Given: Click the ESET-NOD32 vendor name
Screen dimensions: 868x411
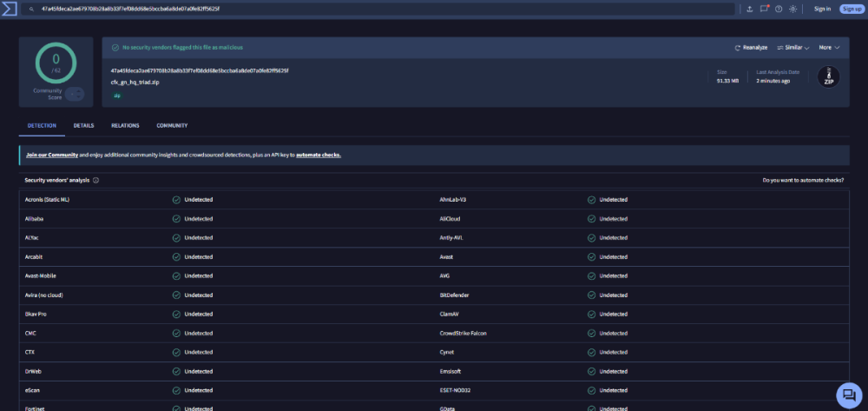Looking at the screenshot, I should 455,390.
